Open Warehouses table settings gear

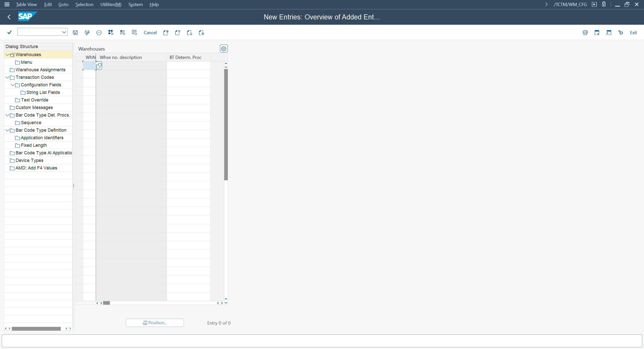pos(223,49)
